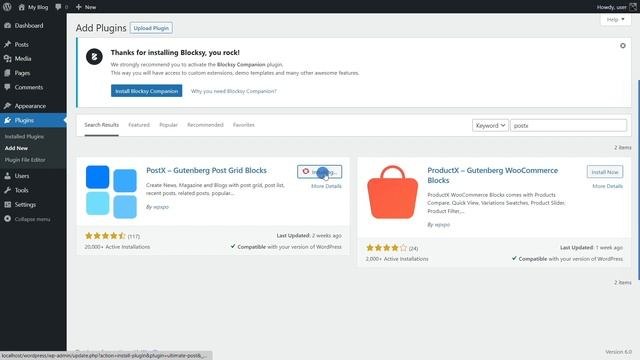Click the page vertical scrollbar
Viewport: 640px width, 360px height.
(x=638, y=180)
